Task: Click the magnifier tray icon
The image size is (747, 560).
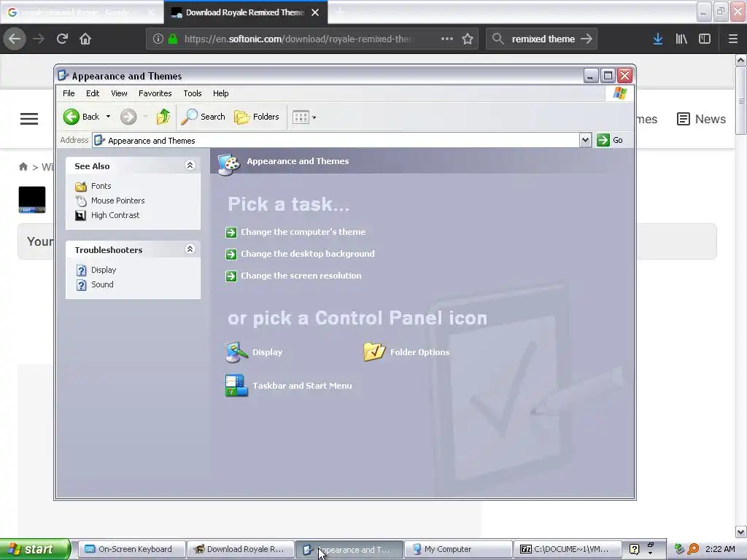Action: click(x=693, y=549)
